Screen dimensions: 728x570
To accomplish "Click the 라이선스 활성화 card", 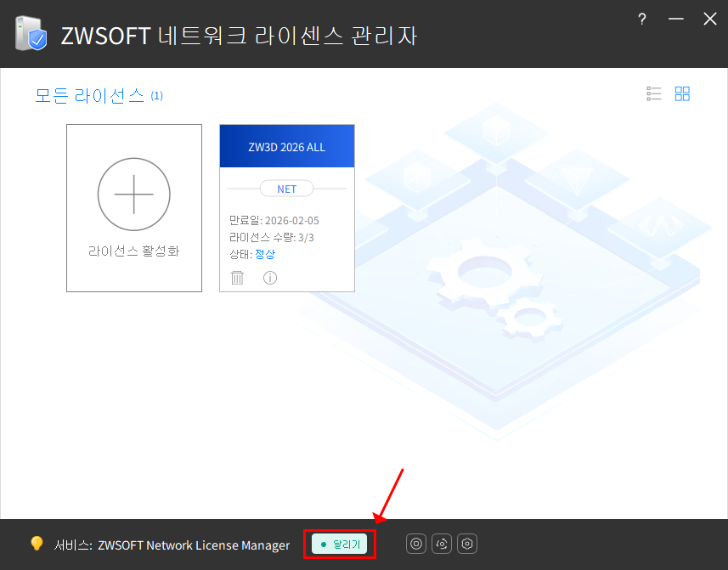I will click(133, 207).
